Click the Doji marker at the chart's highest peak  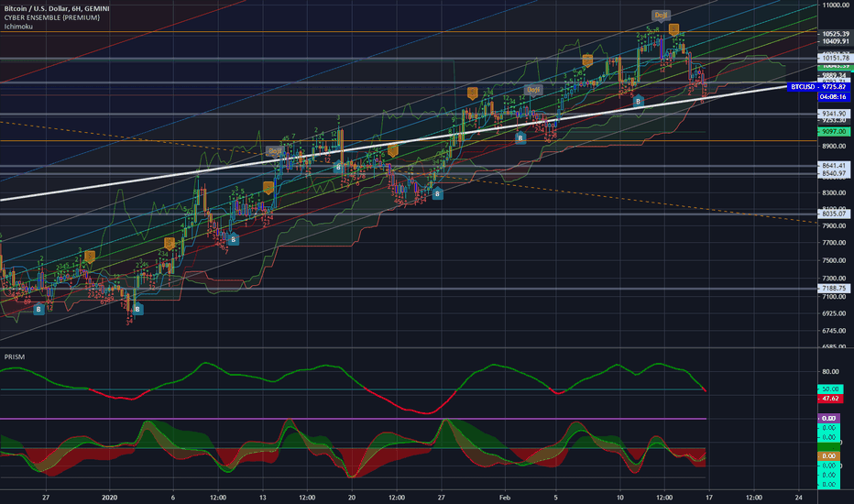coord(661,16)
